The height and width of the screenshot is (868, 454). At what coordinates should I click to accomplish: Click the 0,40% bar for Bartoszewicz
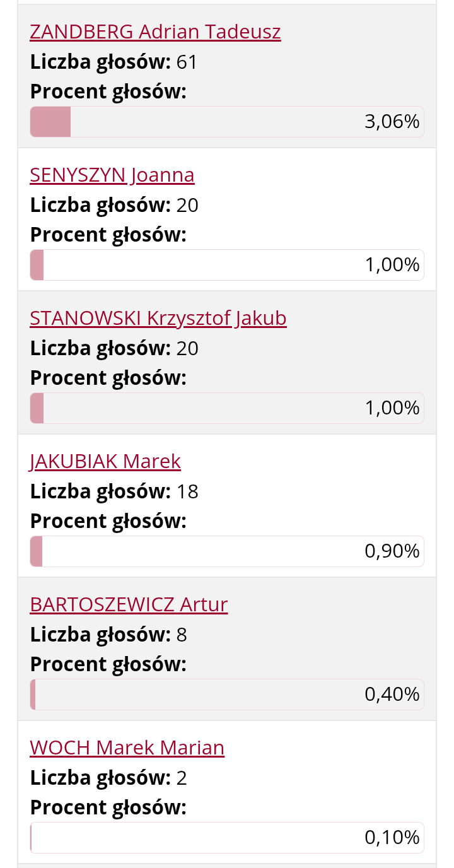227,695
